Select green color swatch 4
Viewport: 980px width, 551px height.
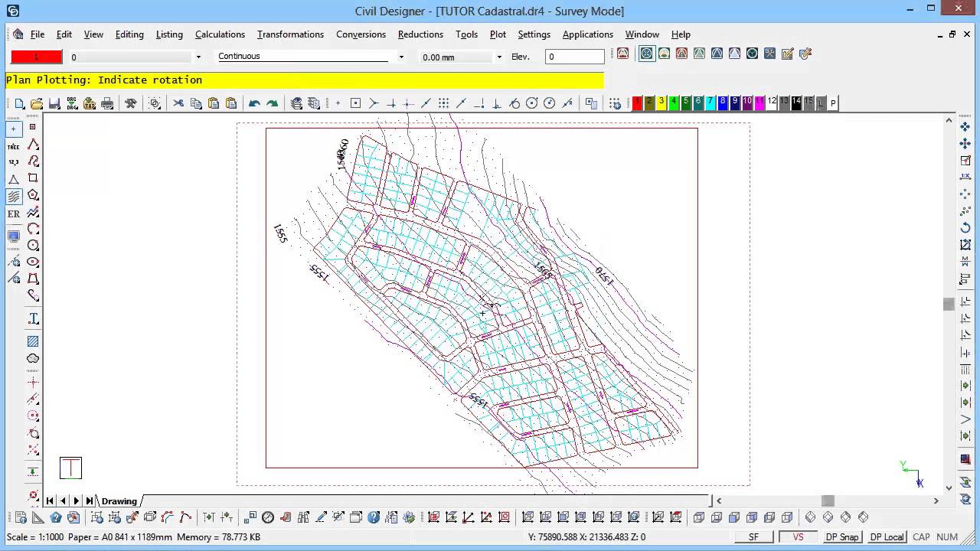[x=674, y=103]
